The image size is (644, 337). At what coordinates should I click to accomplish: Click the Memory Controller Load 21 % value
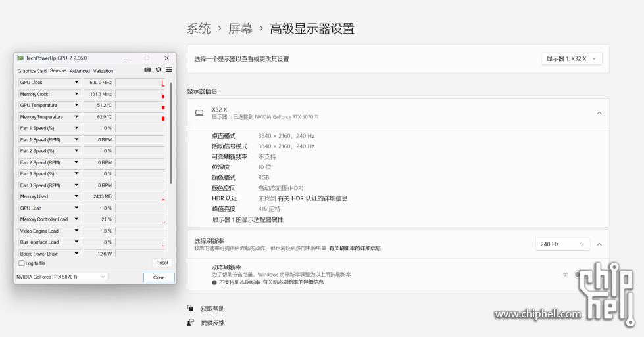[x=98, y=219]
